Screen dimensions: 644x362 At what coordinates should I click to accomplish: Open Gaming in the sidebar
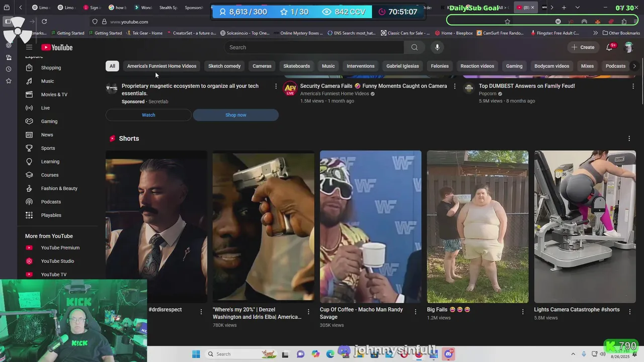(49, 121)
